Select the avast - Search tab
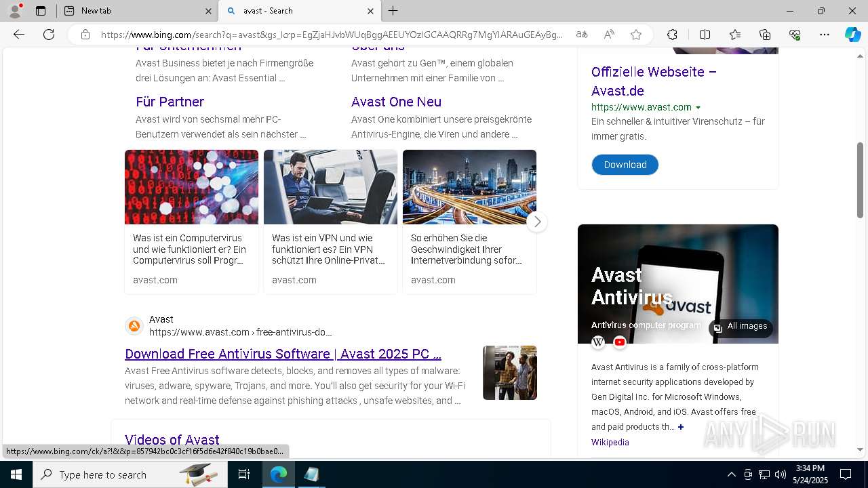The image size is (868, 488). [300, 11]
